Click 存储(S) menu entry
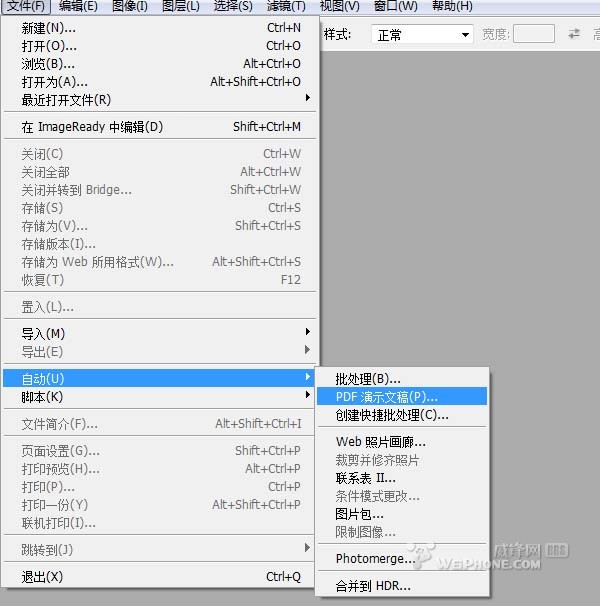Screen dimensions: 600x606 161,208
